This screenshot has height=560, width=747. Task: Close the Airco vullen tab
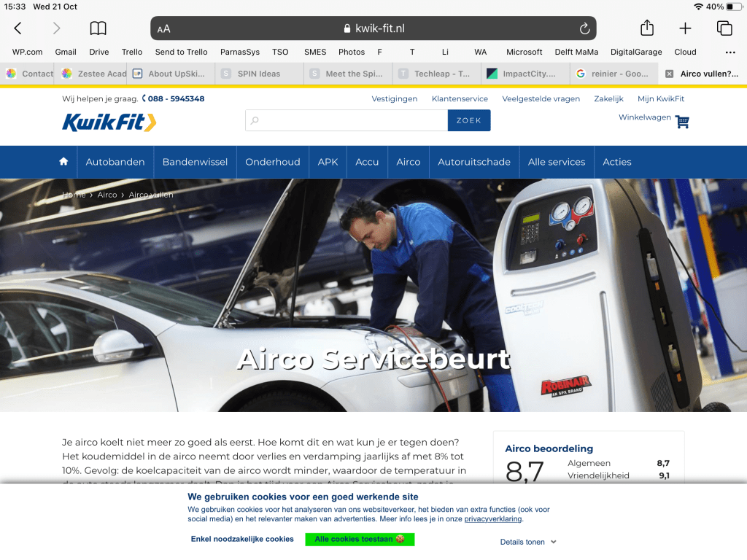pyautogui.click(x=669, y=74)
